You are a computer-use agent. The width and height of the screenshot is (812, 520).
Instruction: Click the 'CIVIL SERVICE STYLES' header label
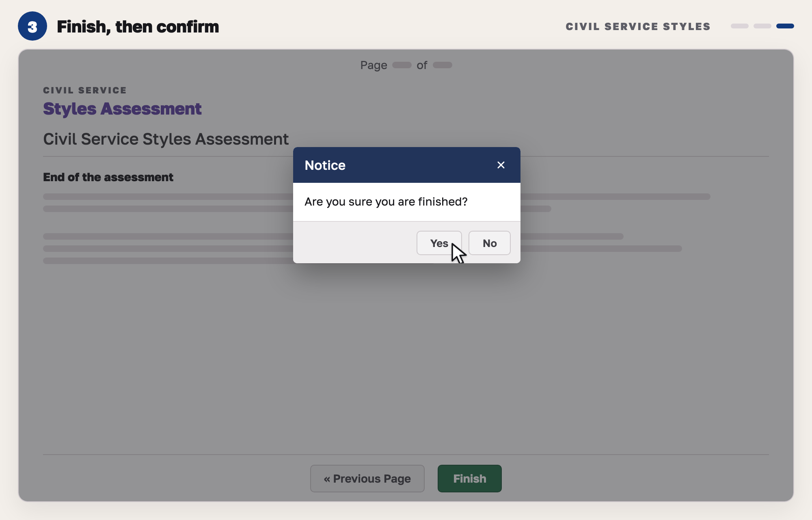(638, 26)
